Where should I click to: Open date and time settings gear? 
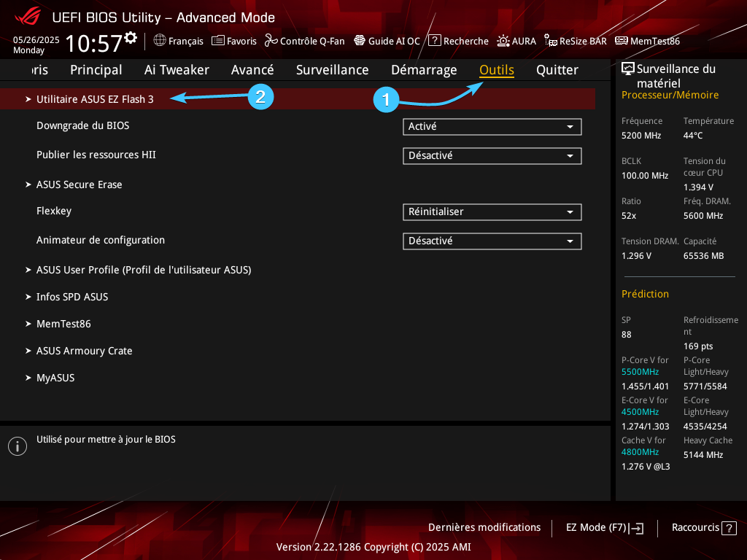pyautogui.click(x=131, y=37)
